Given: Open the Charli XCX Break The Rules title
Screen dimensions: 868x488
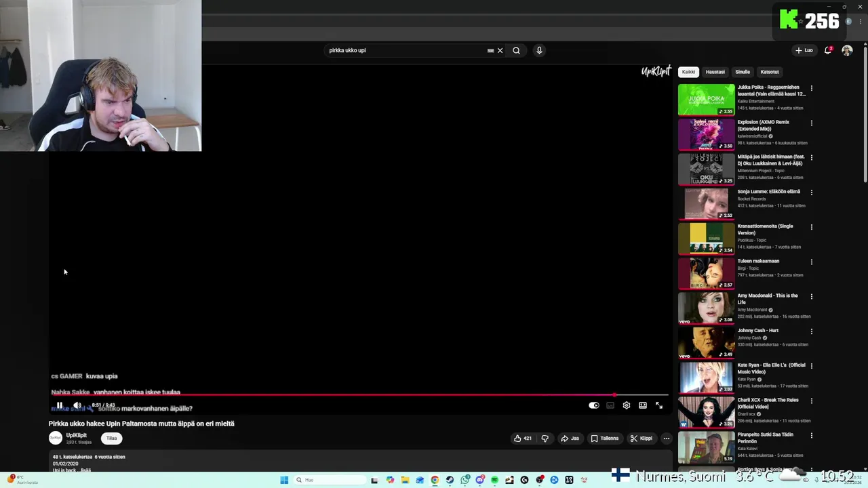Looking at the screenshot, I should (768, 403).
